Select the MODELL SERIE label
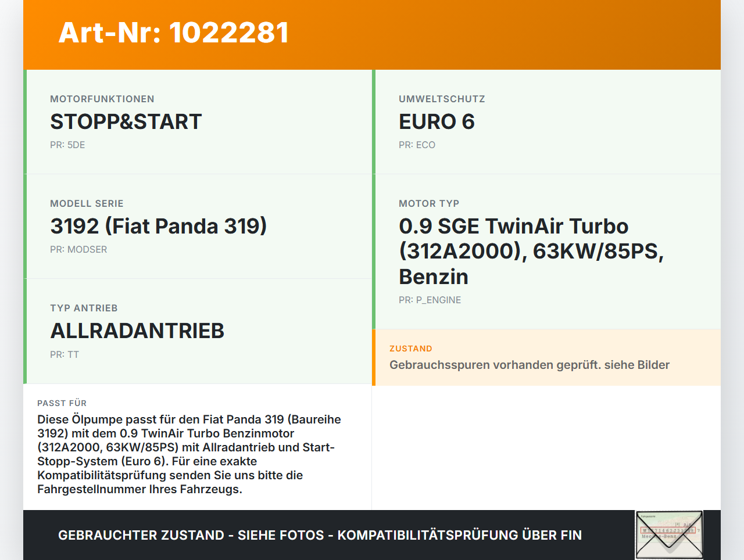 (87, 203)
